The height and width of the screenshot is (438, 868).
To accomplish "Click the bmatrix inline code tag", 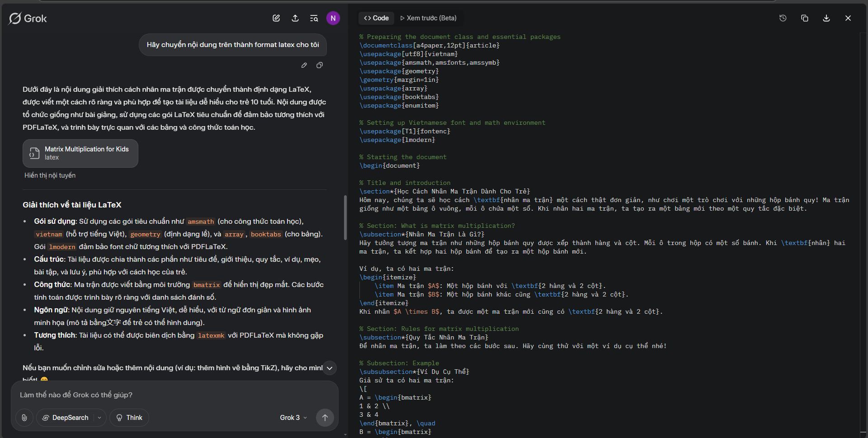I will click(x=207, y=285).
